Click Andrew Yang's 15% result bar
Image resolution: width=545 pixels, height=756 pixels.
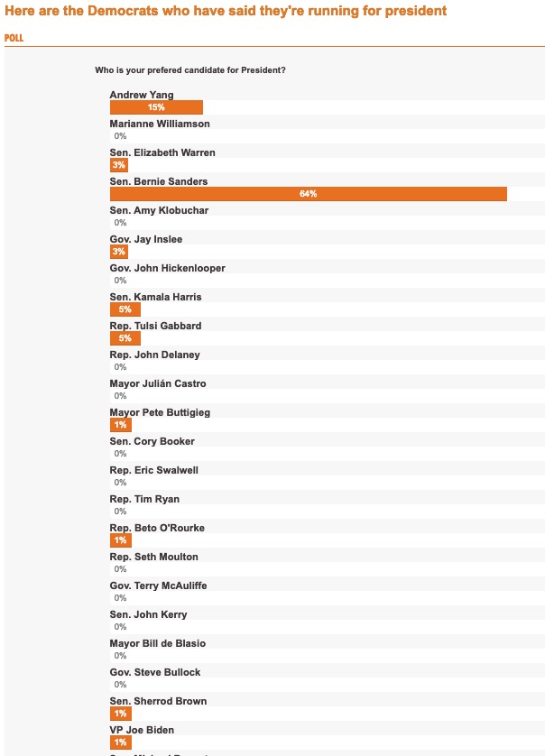tap(156, 107)
